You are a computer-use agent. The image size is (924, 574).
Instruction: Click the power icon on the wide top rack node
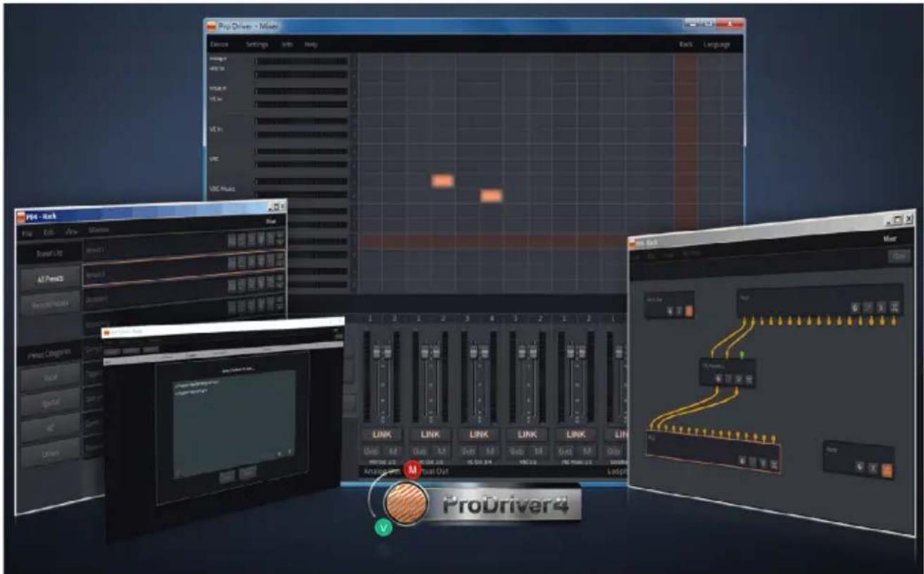click(x=855, y=307)
